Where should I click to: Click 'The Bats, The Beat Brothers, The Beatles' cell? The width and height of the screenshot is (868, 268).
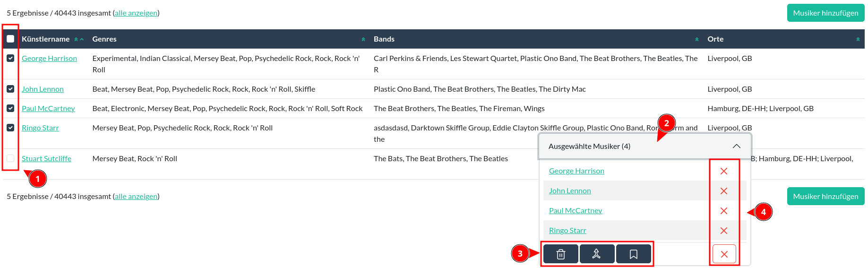point(441,159)
